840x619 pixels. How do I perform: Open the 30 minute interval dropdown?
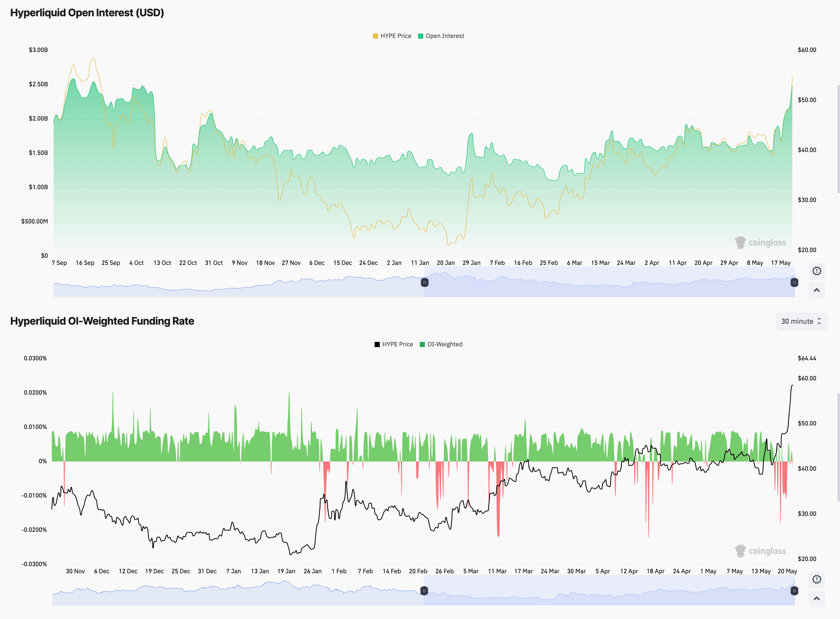[801, 321]
